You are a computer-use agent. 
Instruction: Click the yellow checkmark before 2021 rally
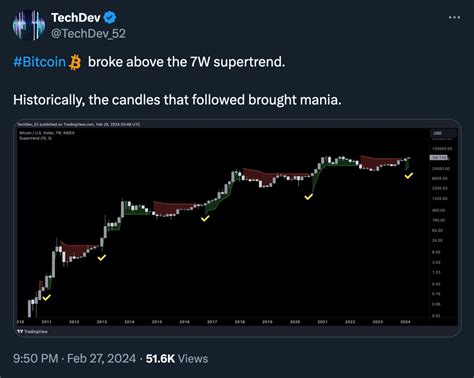tap(309, 197)
